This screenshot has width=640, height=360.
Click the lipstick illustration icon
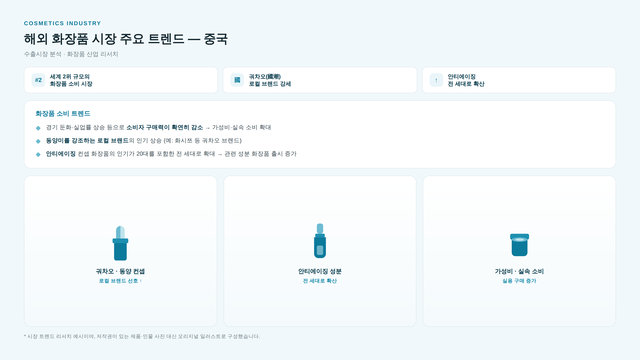[120, 243]
